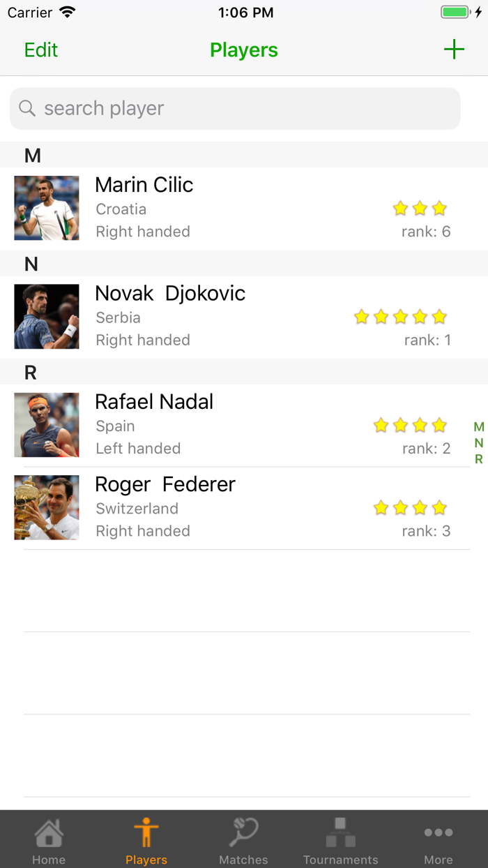Switch to the Matches tab
488x868 pixels.
tap(243, 831)
